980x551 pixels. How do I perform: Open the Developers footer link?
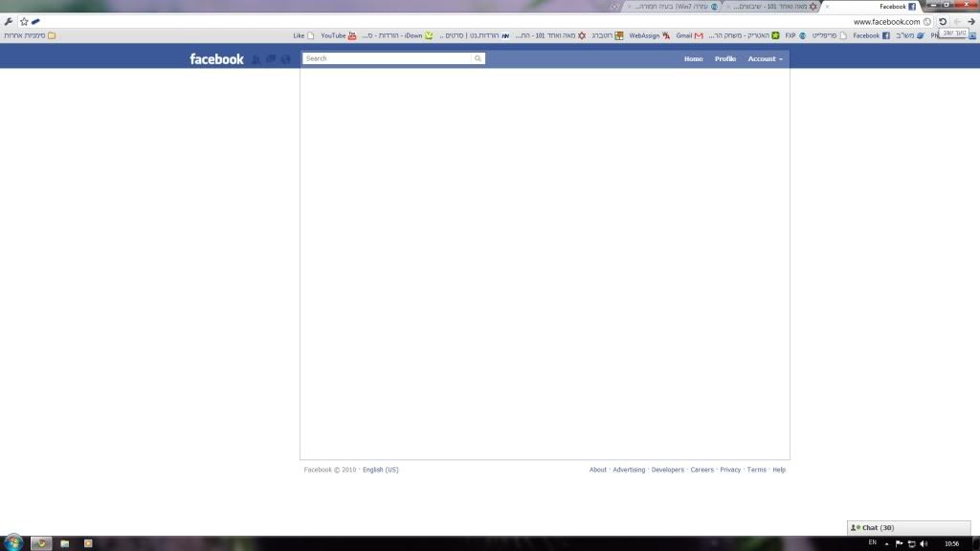667,470
